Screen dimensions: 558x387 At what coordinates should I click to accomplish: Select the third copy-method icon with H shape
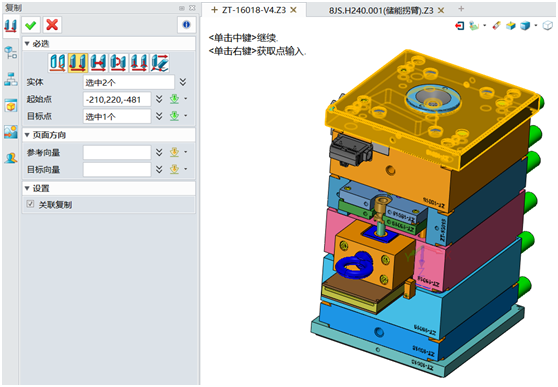tap(99, 63)
